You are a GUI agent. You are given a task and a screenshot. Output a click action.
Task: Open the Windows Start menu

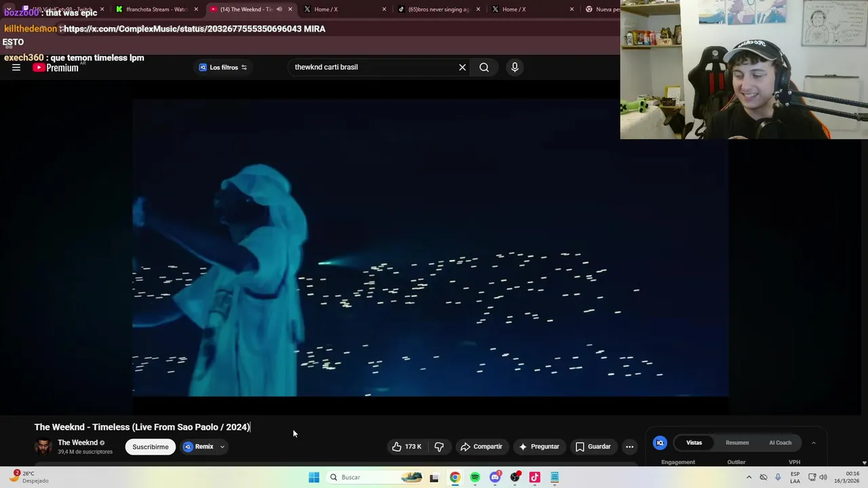coord(314,477)
